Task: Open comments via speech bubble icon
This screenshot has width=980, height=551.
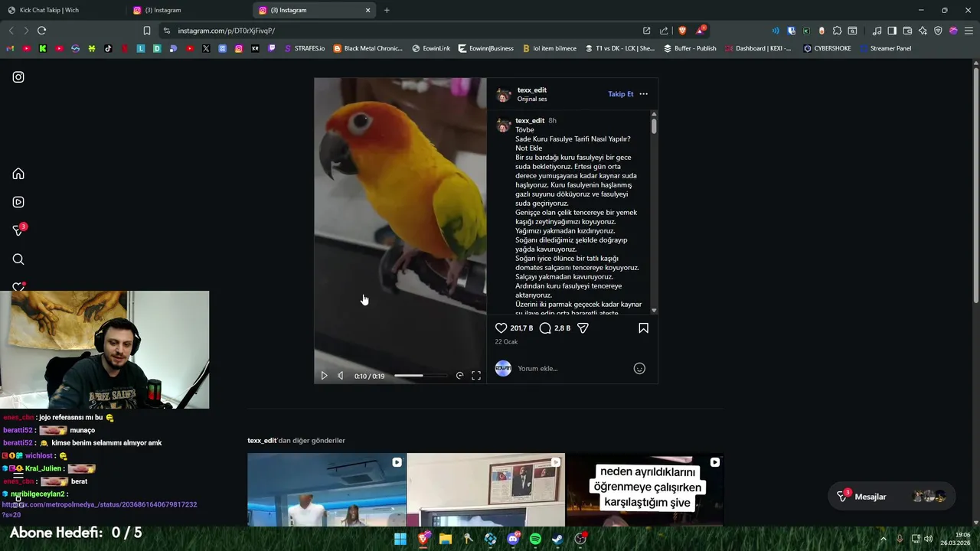Action: click(x=545, y=328)
